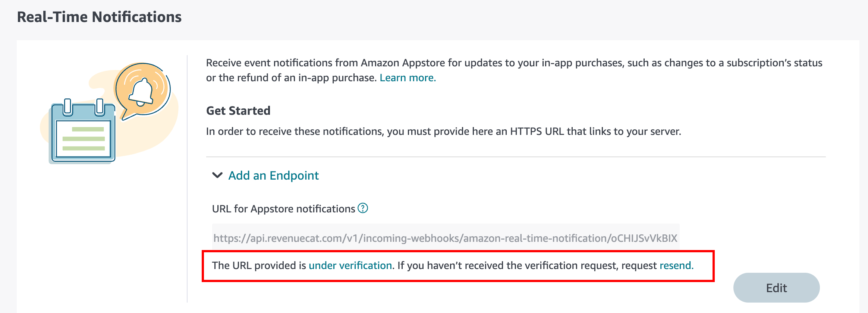Click the text about providing an HTTPS URL
Viewport: 868px width, 313px height.
443,132
